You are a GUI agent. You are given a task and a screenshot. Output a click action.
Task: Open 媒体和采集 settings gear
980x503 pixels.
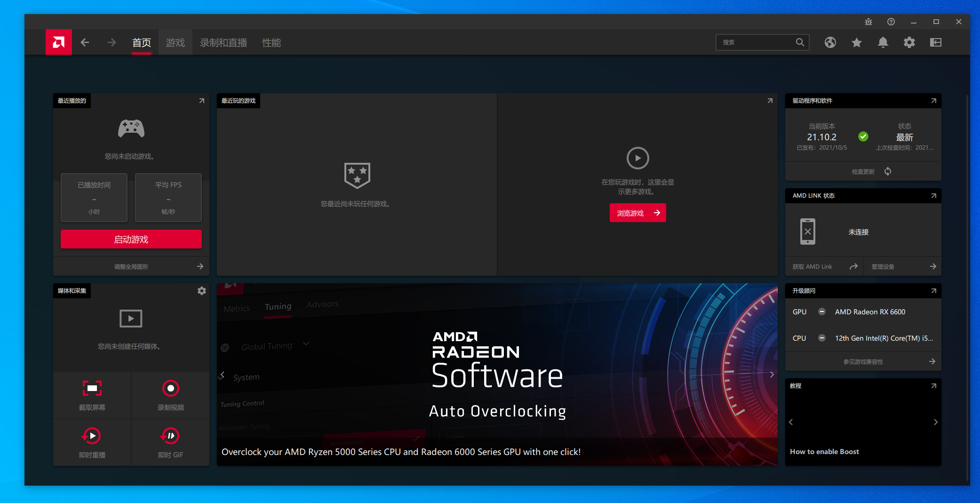pos(201,291)
